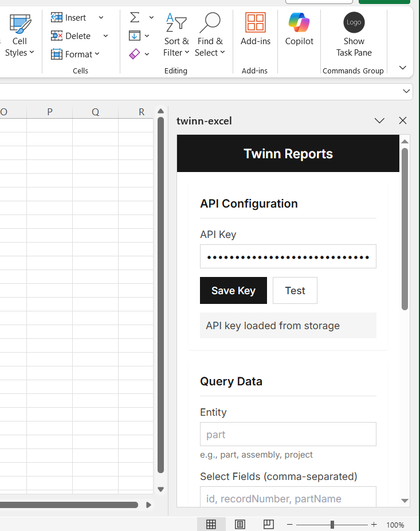Collapse the ribbon with the chevron
The width and height of the screenshot is (420, 531).
coord(403,68)
